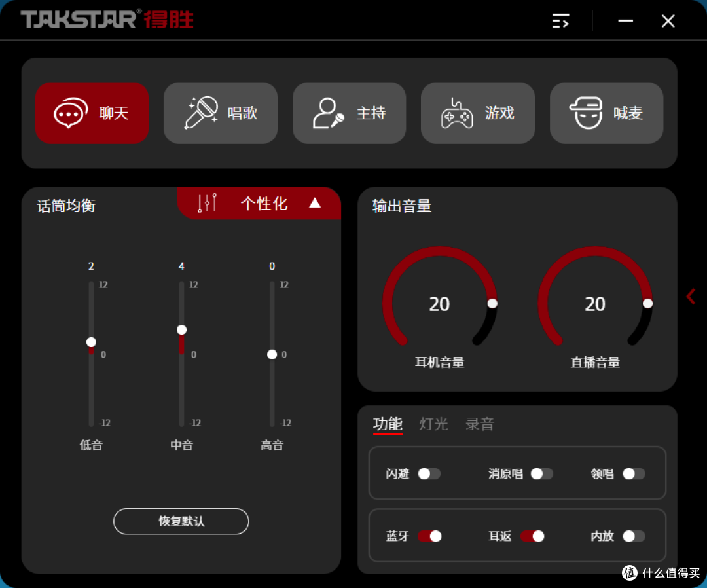Click the 耳机音量 headphone volume knob handle
This screenshot has height=588, width=707.
coord(492,303)
